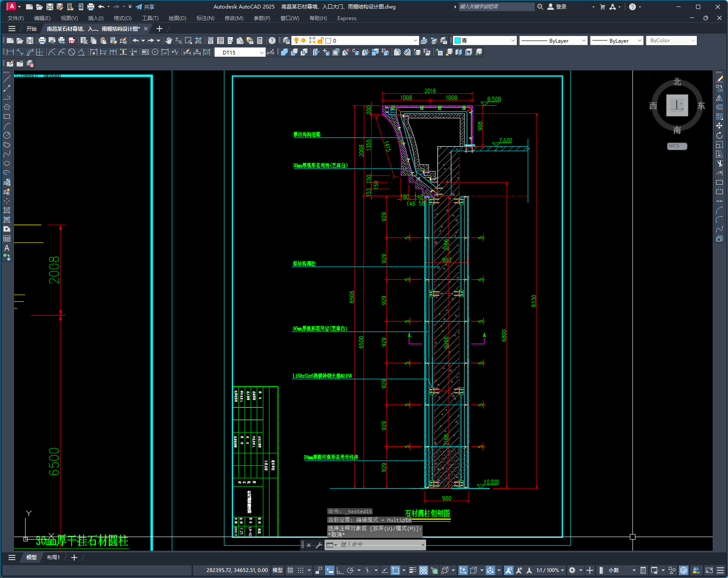Select the Pan hand tool
This screenshot has height=578, width=728.
[169, 41]
